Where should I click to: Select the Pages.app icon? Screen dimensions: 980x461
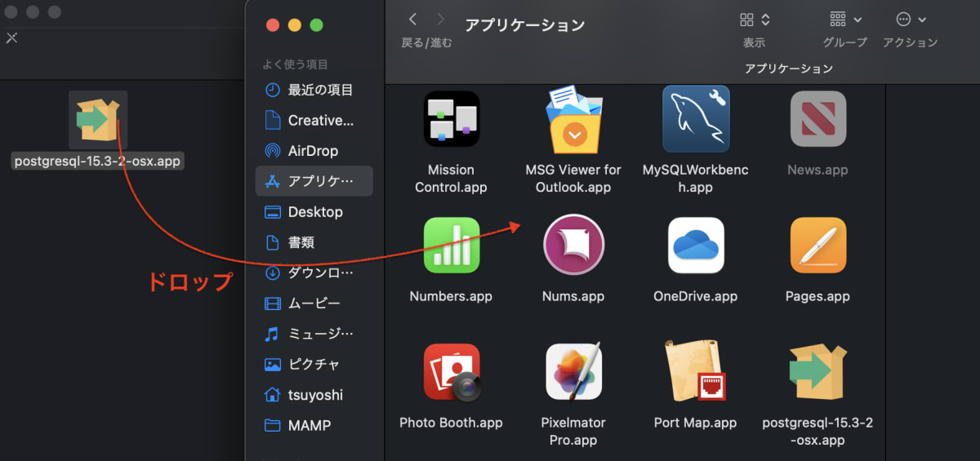pyautogui.click(x=817, y=246)
